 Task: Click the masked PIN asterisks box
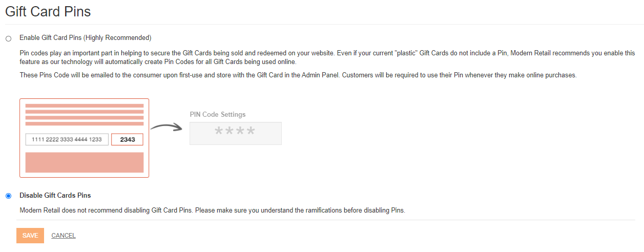click(236, 133)
